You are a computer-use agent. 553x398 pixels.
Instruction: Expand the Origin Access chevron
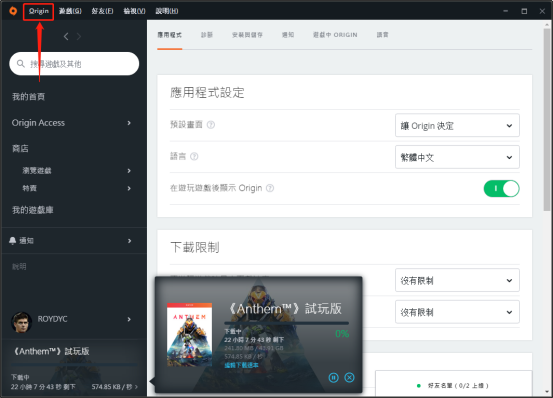pos(129,123)
